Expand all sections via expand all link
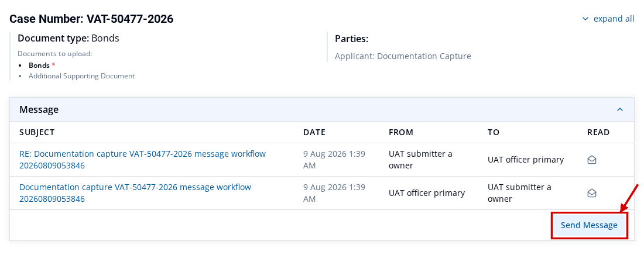The image size is (644, 255). point(608,19)
